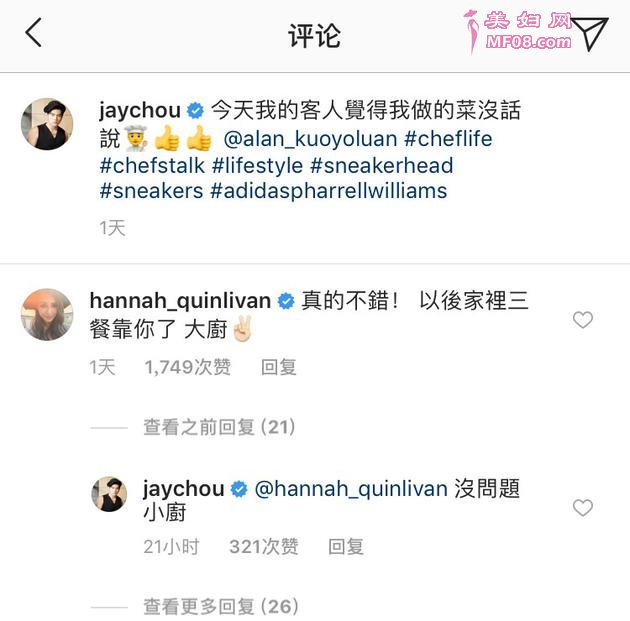Screen dimensions: 630x621
Task: Open hannah_quinlivan username link
Action: pos(180,300)
